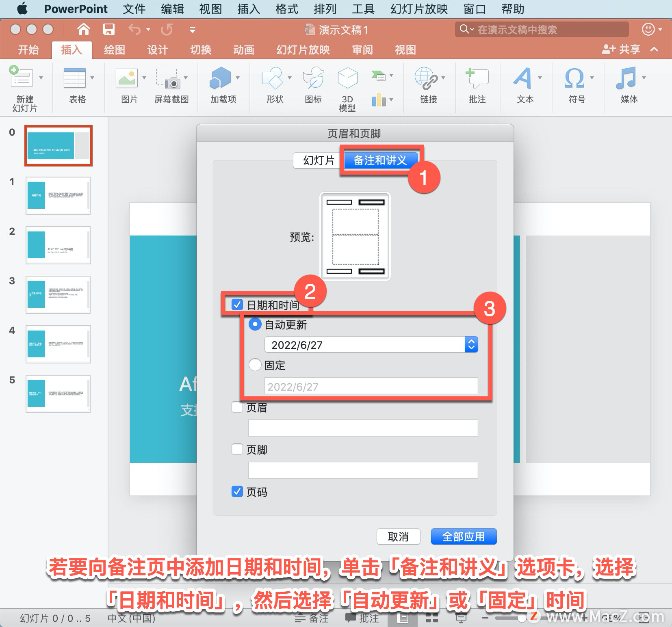Expand the Undo history dropdown arrow
This screenshot has width=672, height=627.
click(x=148, y=29)
